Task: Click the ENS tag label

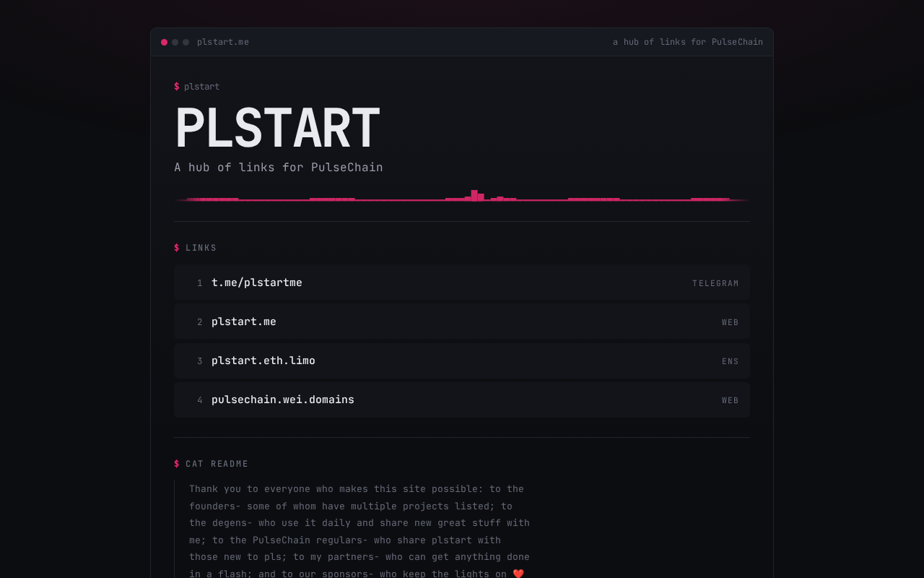Action: 731,361
